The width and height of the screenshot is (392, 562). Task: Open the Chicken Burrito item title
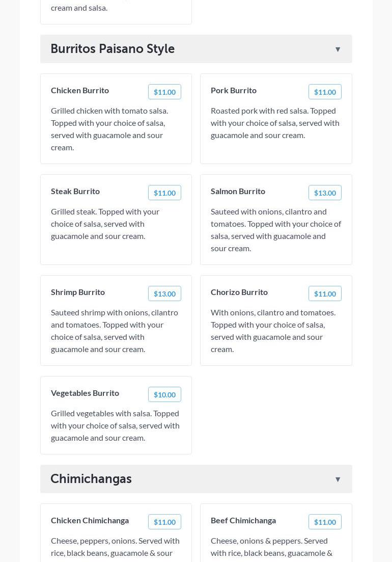click(x=80, y=90)
